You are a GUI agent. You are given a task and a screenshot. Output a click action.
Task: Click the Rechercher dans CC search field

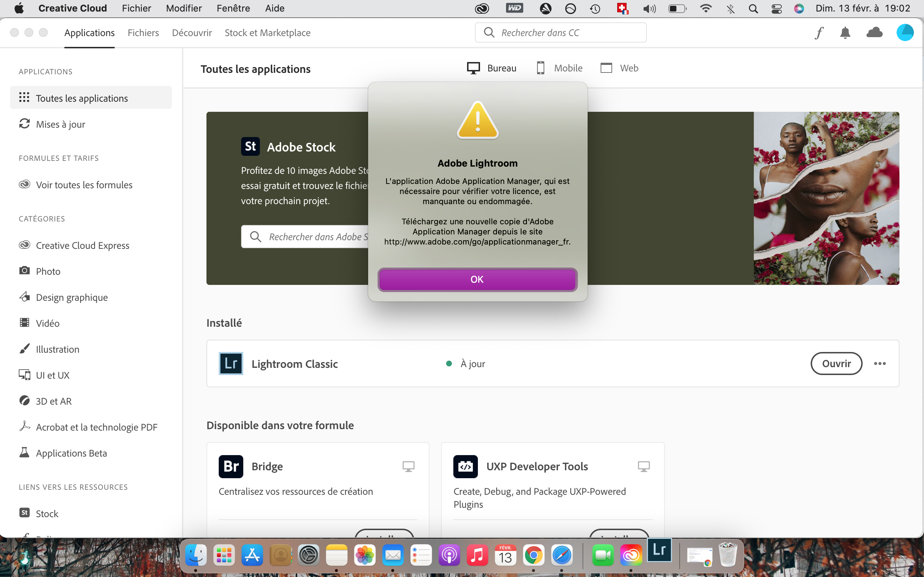point(560,32)
